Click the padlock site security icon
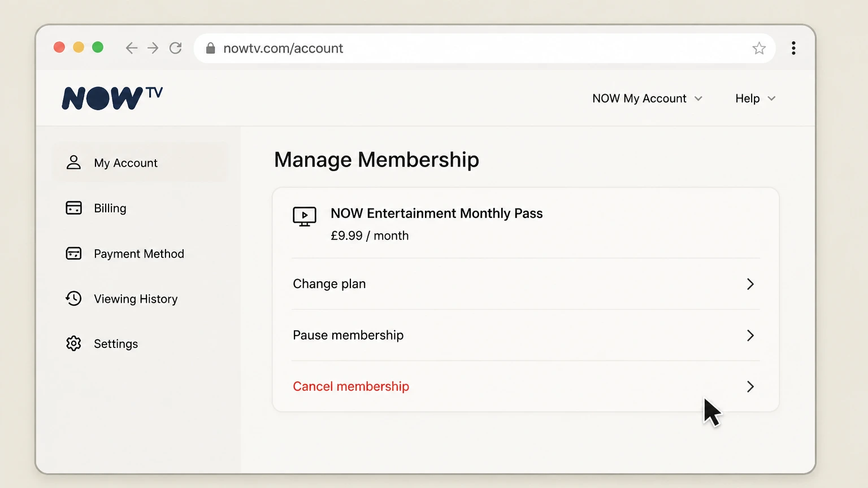The image size is (868, 488). click(x=210, y=48)
